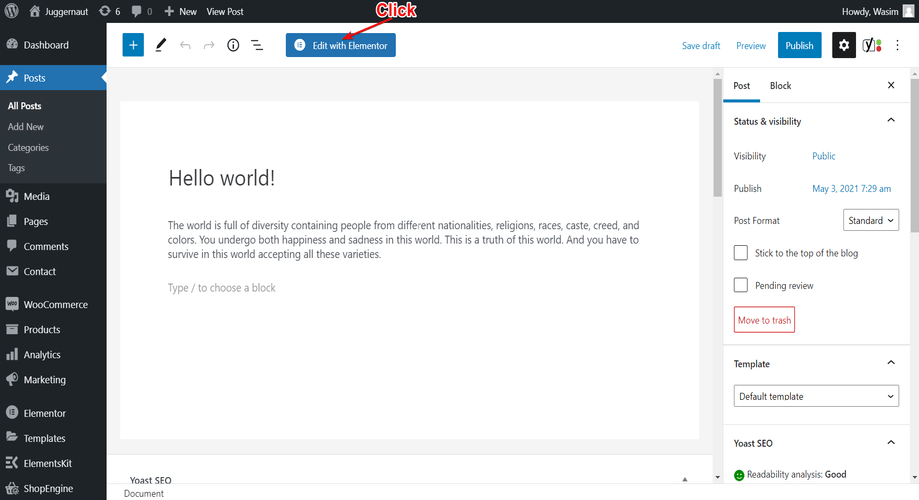Open the three-dot Options menu

tap(897, 45)
